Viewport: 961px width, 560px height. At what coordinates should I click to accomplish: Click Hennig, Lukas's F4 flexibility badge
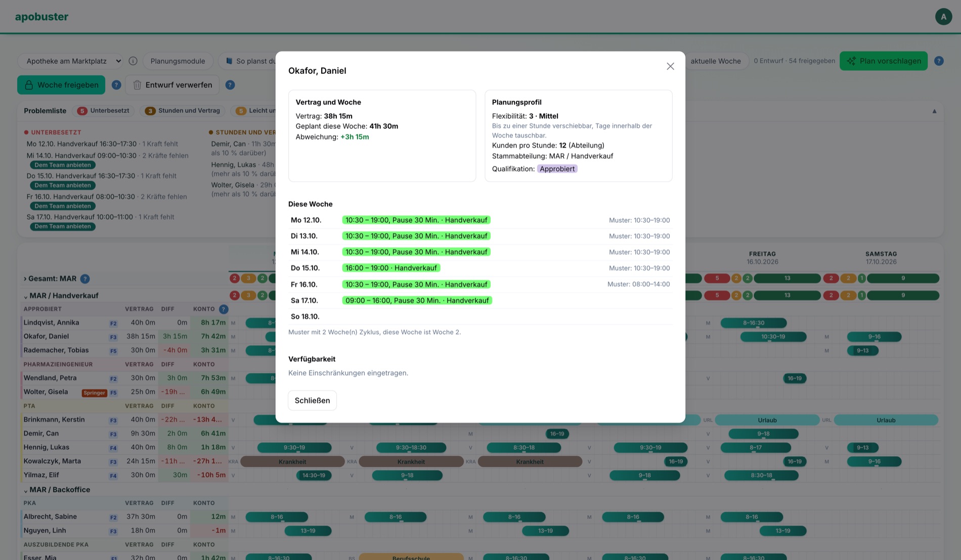click(113, 448)
